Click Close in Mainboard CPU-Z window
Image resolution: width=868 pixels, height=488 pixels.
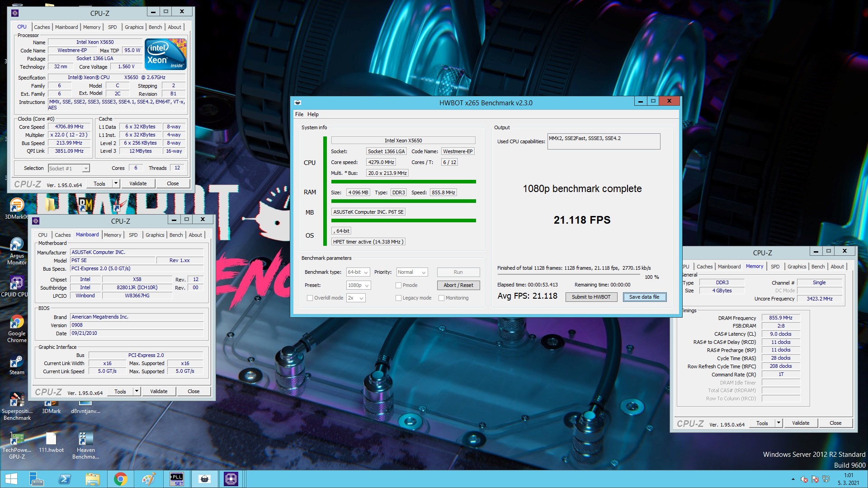(x=193, y=391)
